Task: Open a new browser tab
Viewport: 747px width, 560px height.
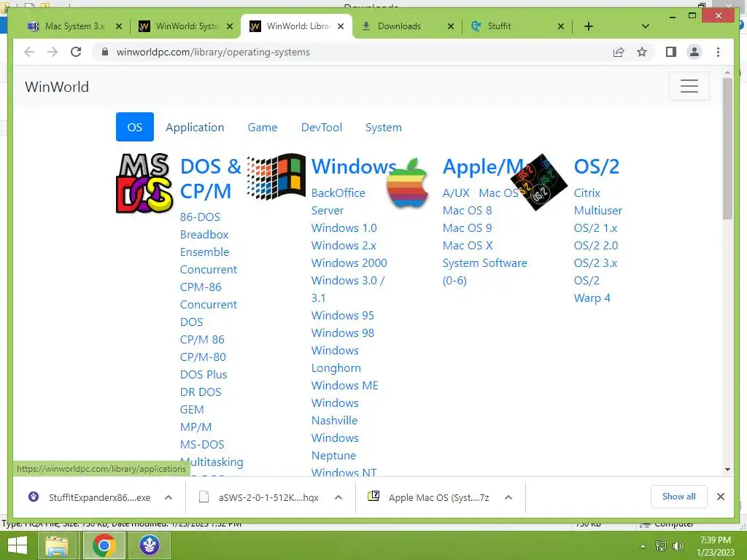Action: [x=589, y=26]
